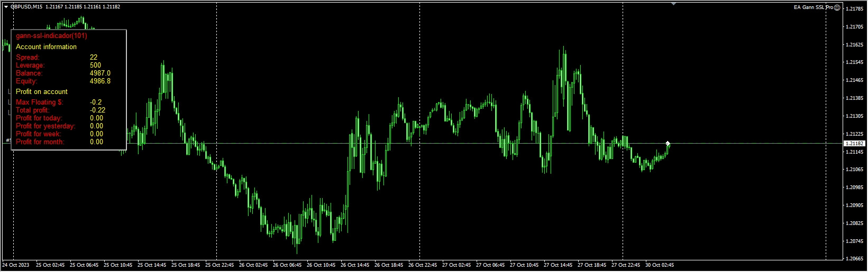Click the Max Floating $ label

[39, 102]
